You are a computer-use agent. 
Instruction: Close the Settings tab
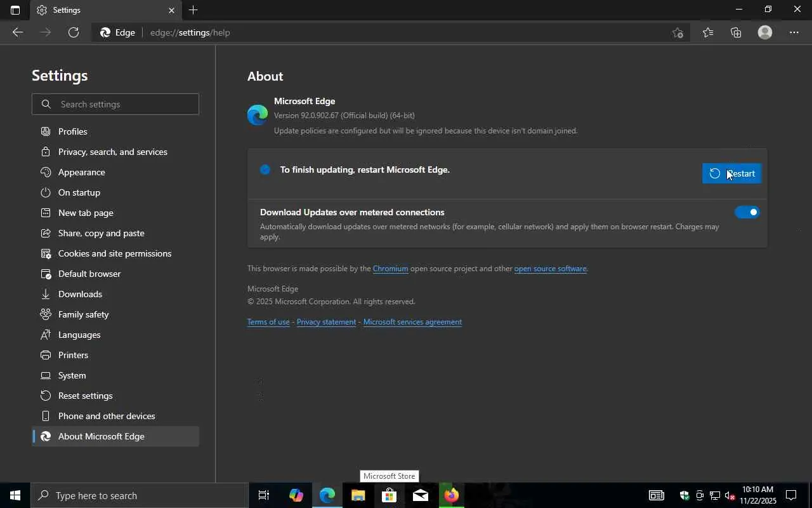point(171,10)
